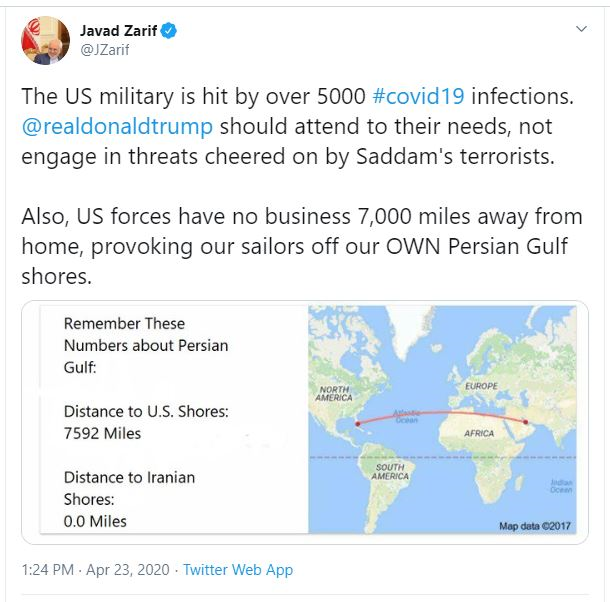This screenshot has height=602, width=610.
Task: Click the blue verified checkmark badge
Action: click(x=171, y=31)
